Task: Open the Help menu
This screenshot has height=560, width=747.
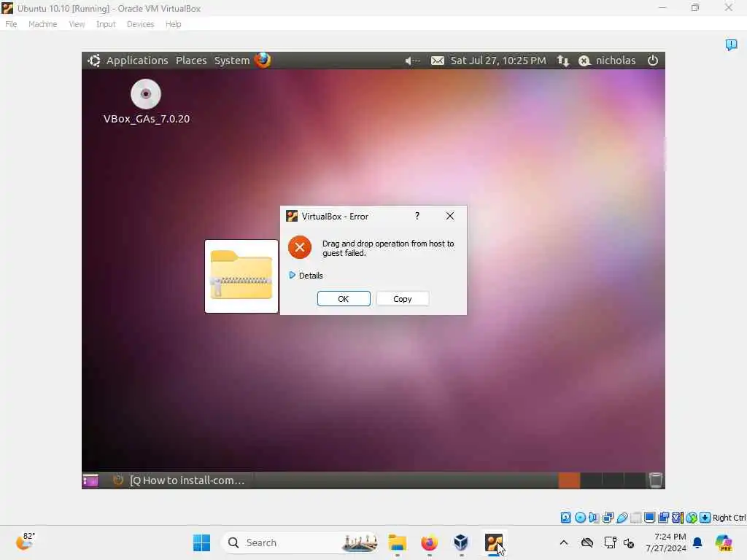Action: coord(174,24)
